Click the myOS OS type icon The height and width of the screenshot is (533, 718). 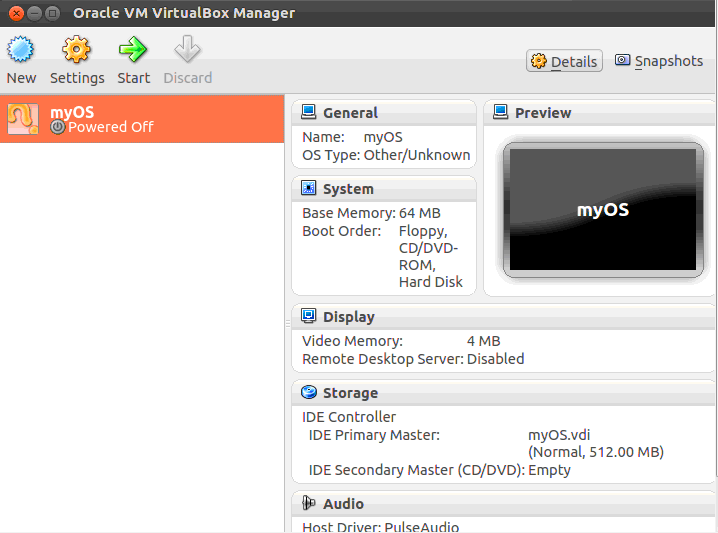tap(23, 119)
